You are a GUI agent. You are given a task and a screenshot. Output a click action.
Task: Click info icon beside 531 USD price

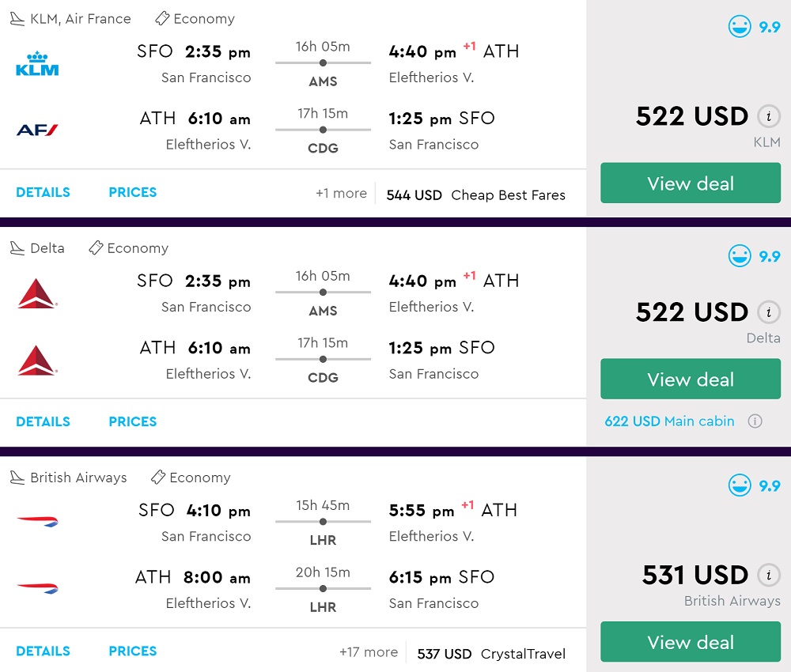[x=767, y=575]
